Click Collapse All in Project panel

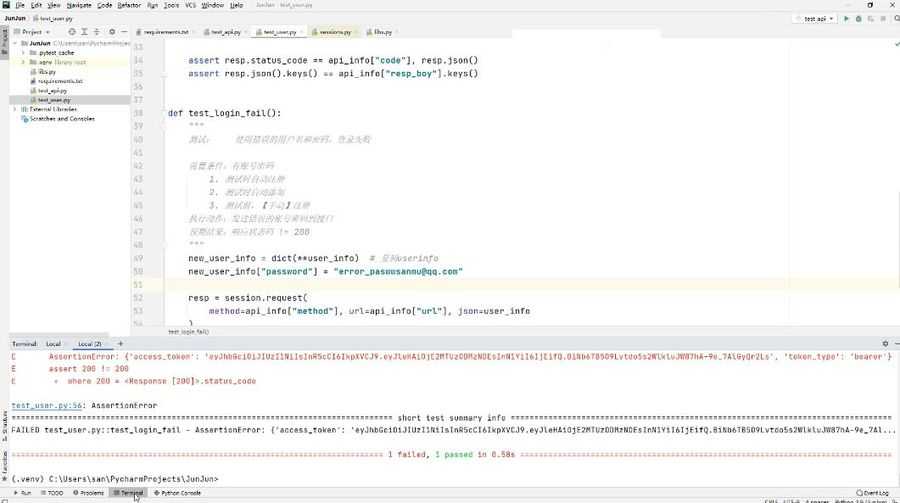tap(96, 32)
